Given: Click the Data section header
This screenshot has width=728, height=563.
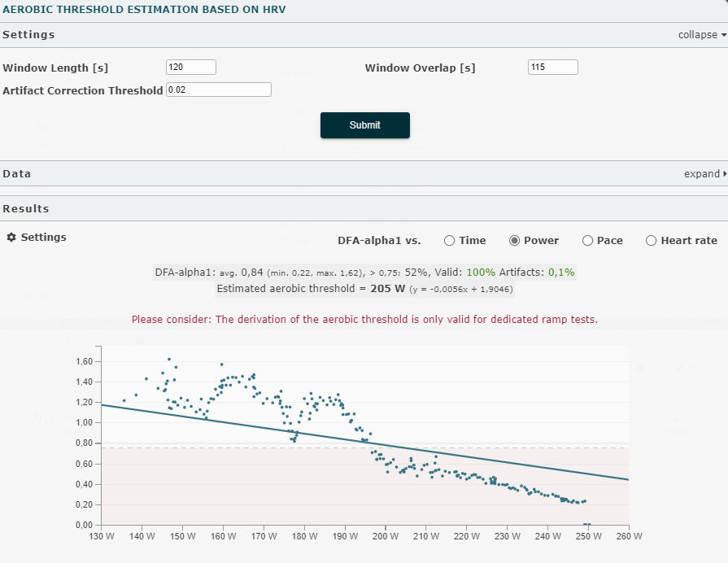Looking at the screenshot, I should click(18, 173).
